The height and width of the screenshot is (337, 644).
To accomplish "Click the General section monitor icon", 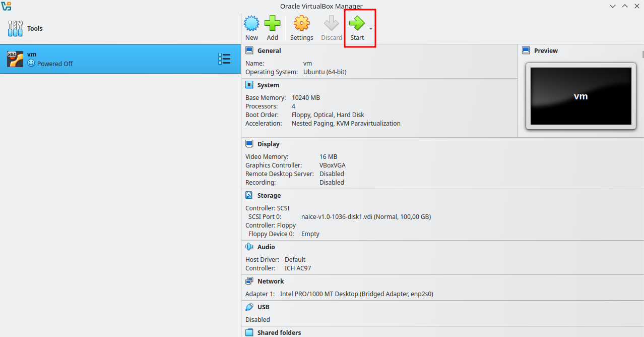I will [x=249, y=50].
